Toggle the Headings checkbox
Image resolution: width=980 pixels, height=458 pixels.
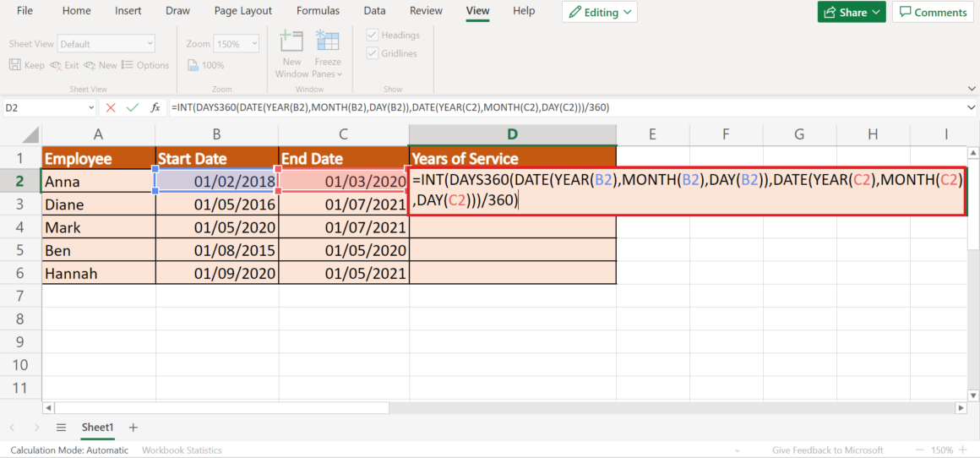[x=372, y=35]
